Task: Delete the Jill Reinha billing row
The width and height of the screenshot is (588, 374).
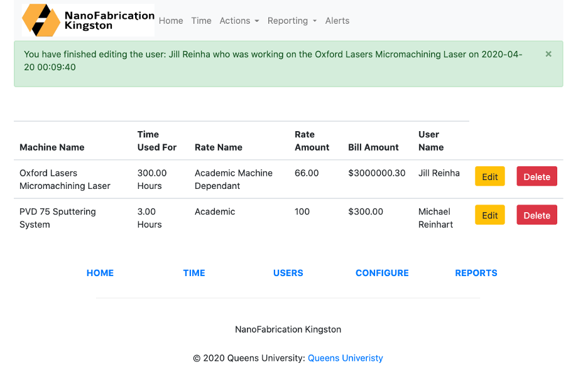Action: (536, 177)
